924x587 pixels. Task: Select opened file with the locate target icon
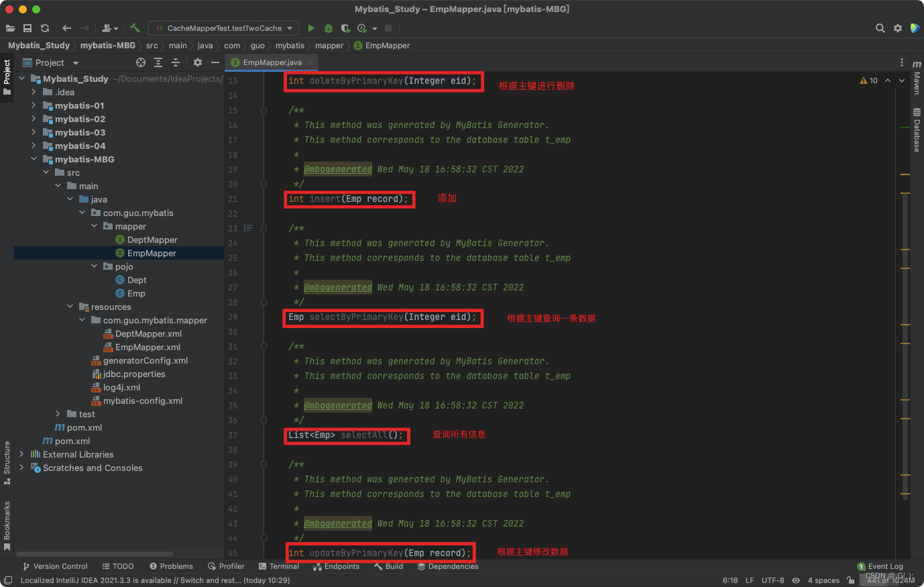141,62
